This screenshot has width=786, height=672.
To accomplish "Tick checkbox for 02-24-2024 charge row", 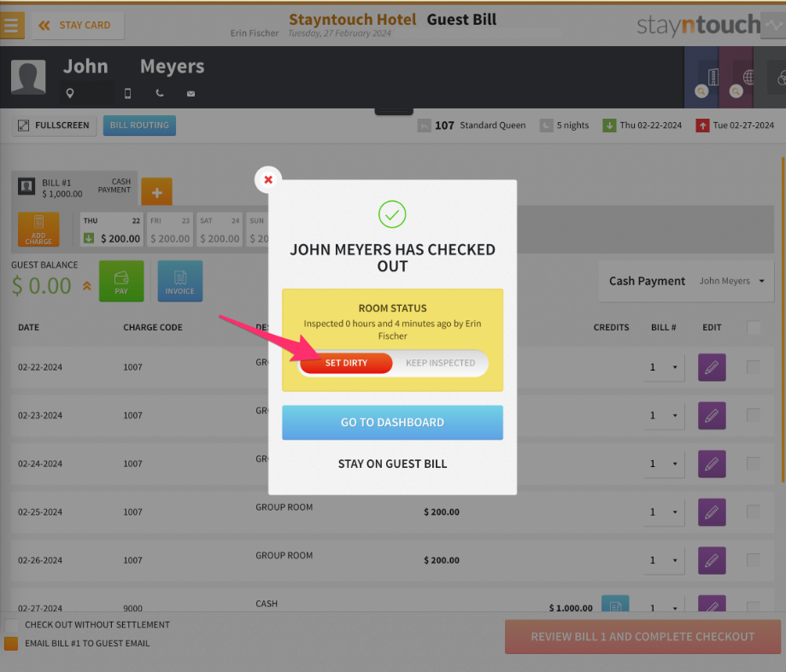I will pos(754,464).
